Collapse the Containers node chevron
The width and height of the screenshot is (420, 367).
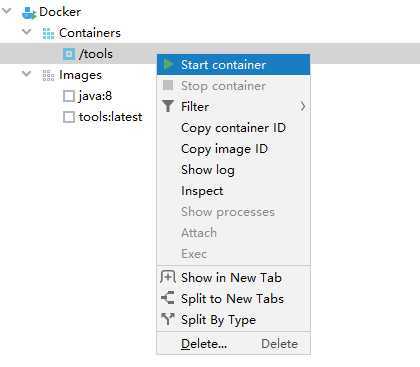pyautogui.click(x=26, y=32)
